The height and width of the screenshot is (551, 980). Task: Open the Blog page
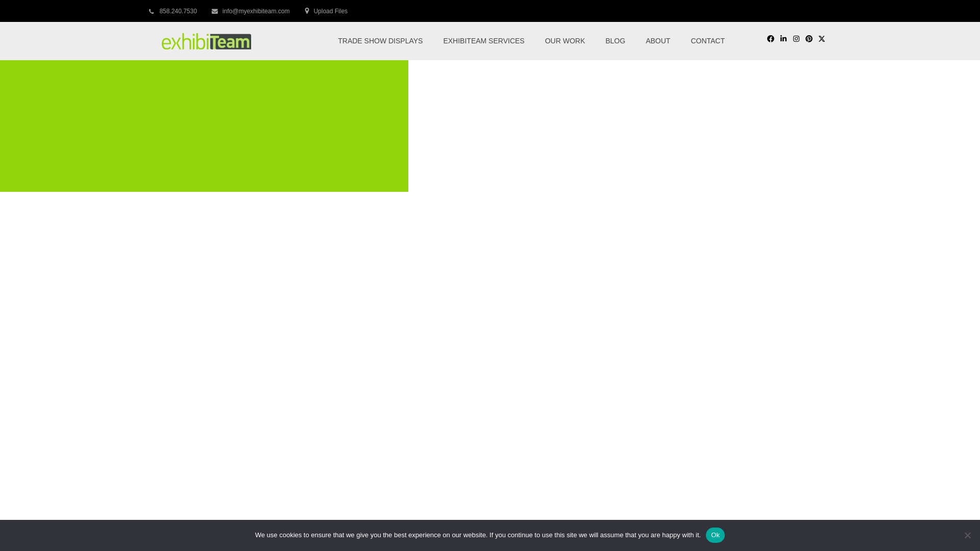615,41
